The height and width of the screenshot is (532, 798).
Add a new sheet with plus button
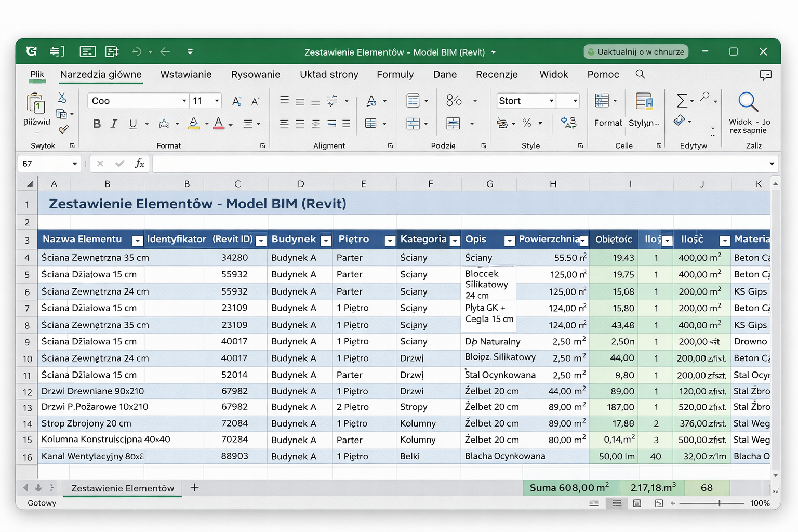tap(194, 487)
